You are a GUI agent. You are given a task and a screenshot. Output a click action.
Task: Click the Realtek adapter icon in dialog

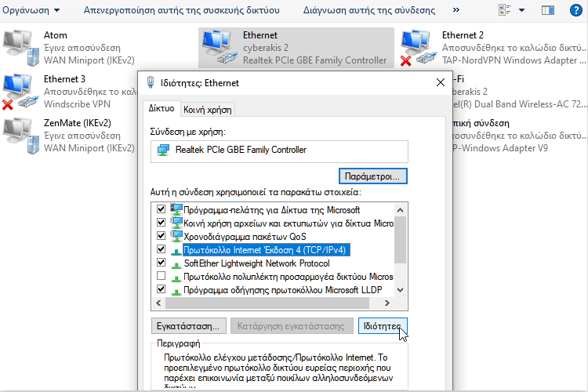tap(163, 151)
